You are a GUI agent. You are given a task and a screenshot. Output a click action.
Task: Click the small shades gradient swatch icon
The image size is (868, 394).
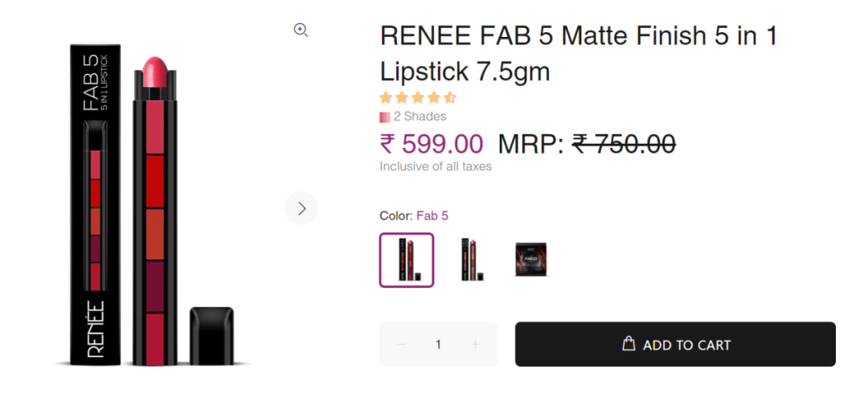click(x=385, y=117)
